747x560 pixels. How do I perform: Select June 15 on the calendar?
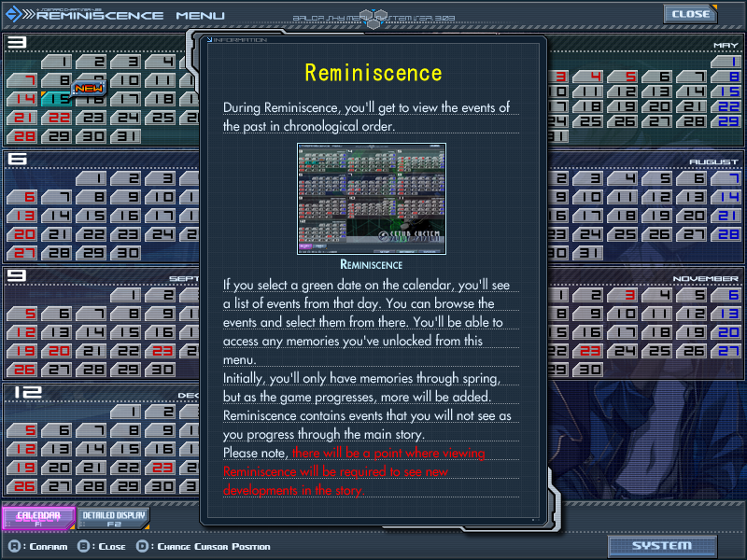click(x=91, y=216)
